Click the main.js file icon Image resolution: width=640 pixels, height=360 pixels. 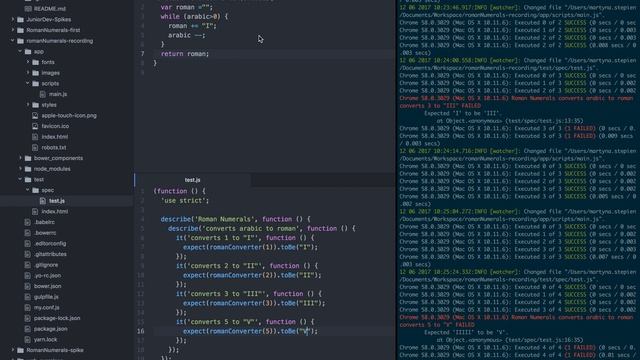point(43,94)
